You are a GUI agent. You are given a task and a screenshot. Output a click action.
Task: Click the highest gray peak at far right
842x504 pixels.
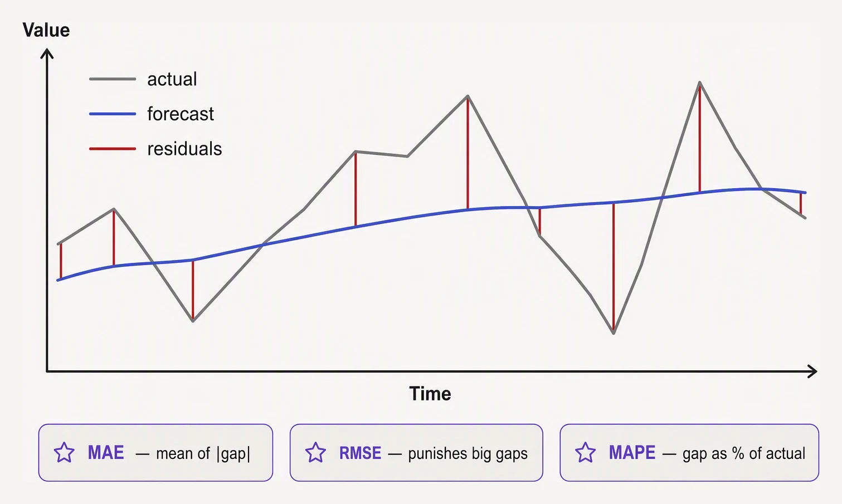click(699, 83)
